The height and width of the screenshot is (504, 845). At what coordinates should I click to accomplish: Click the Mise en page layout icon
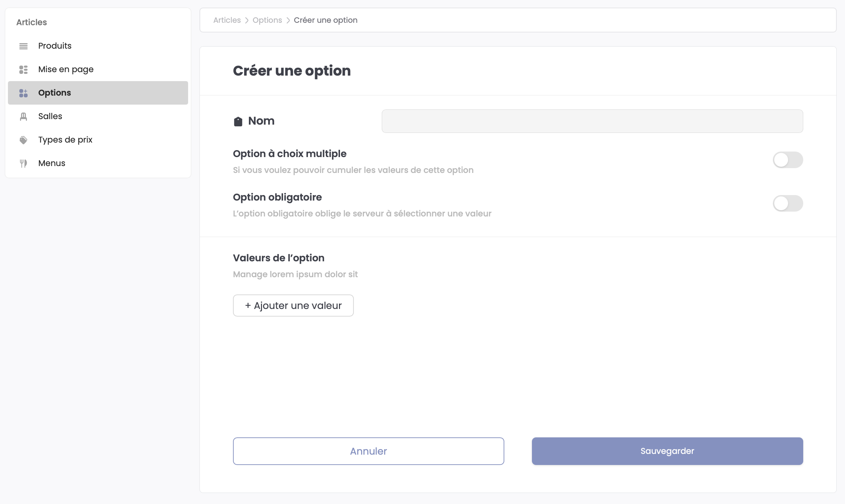click(x=23, y=69)
